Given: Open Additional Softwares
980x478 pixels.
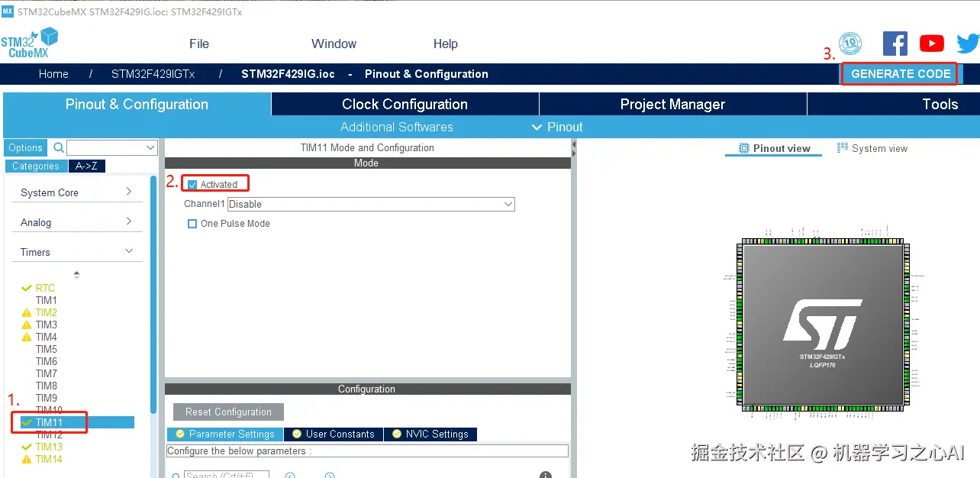Looking at the screenshot, I should [x=397, y=127].
